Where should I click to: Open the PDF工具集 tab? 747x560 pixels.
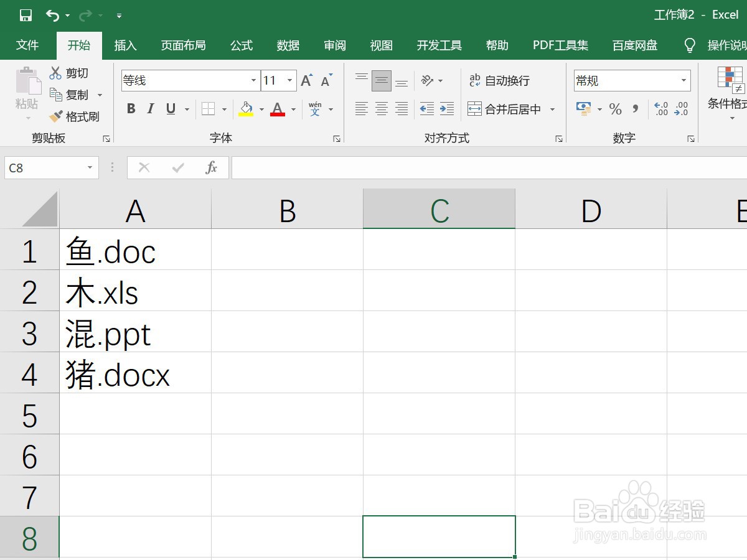[561, 45]
